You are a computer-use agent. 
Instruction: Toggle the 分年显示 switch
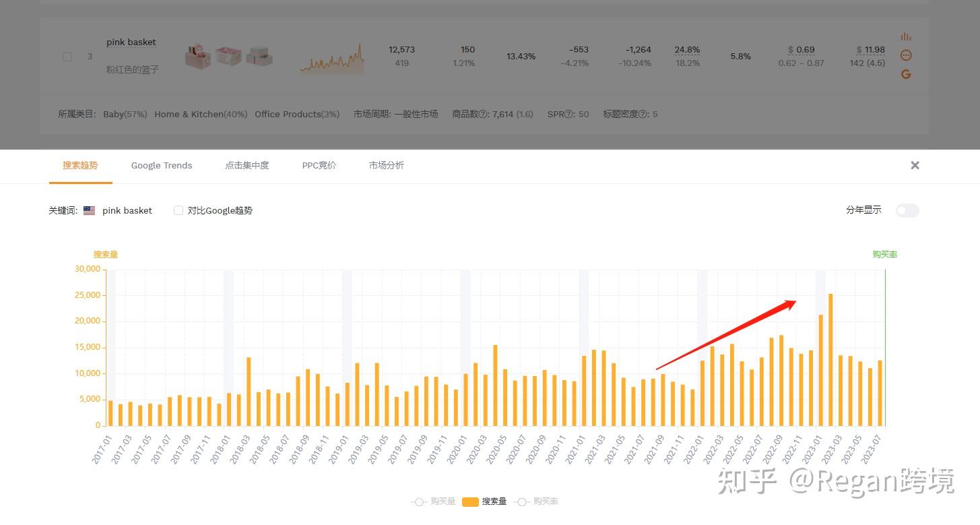907,210
